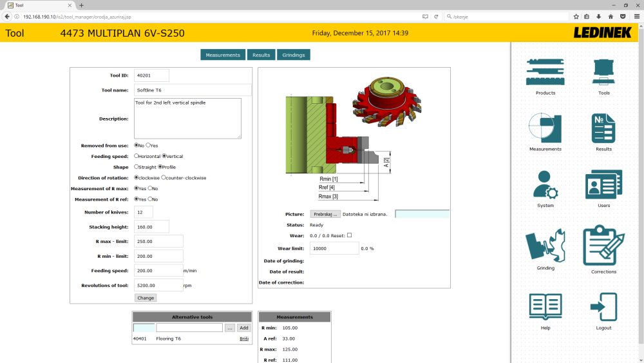
Task: Click the browser back arrow
Action: point(7,17)
